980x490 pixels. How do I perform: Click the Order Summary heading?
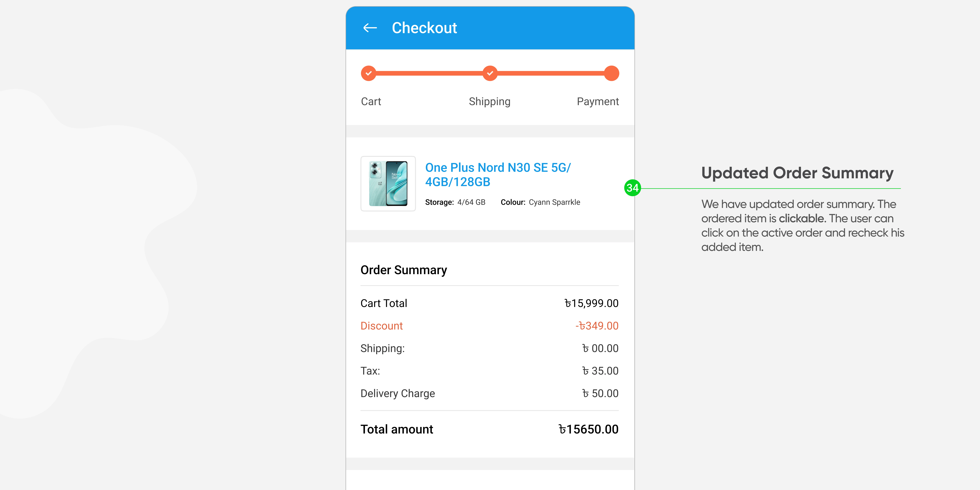coord(404,270)
